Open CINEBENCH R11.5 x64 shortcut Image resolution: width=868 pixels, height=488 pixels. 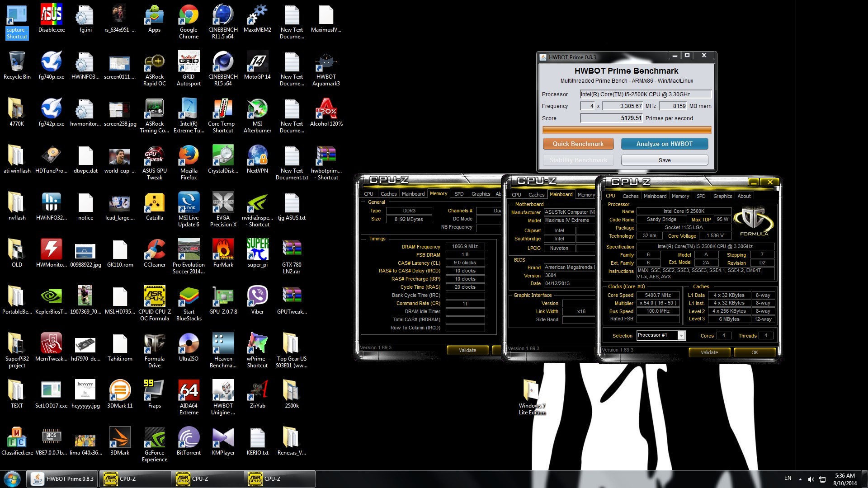click(223, 22)
